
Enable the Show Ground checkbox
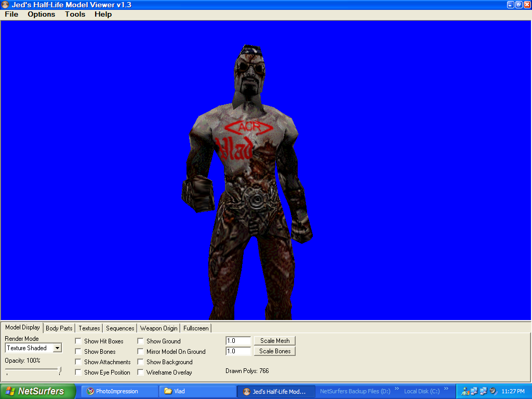140,341
